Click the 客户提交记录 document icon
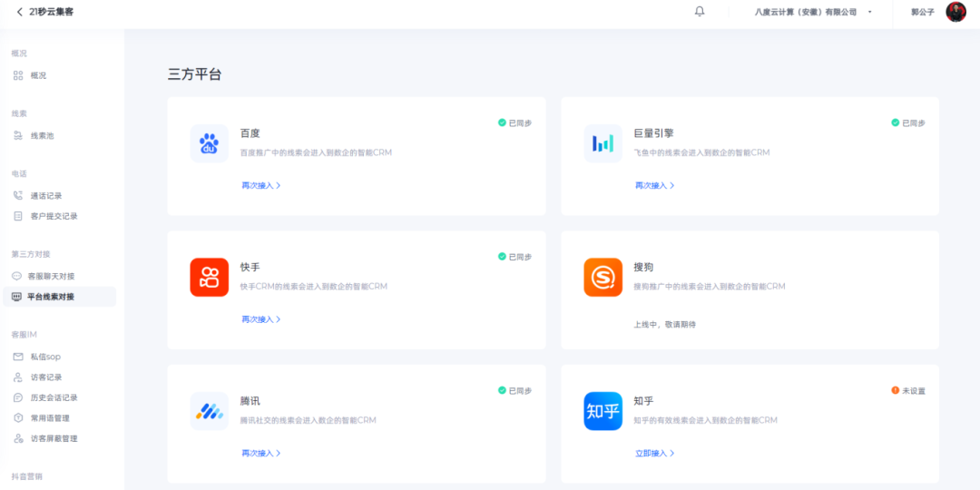Viewport: 980px width, 490px height. tap(18, 216)
